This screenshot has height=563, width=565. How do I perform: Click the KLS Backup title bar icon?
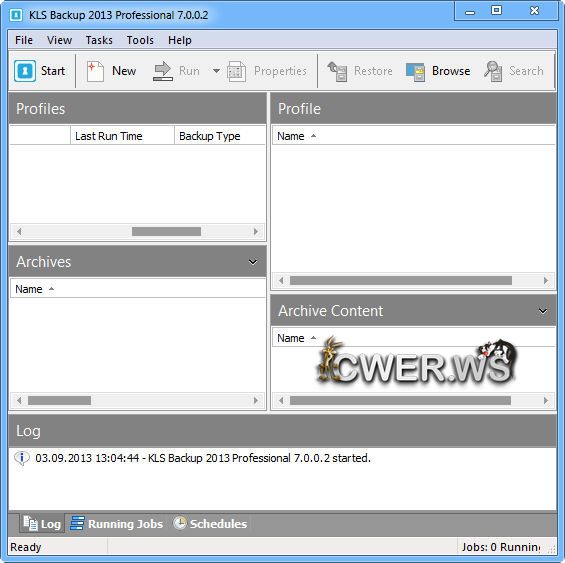16,15
